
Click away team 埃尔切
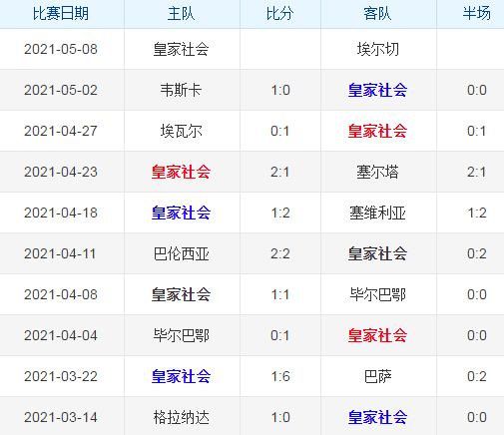point(377,49)
